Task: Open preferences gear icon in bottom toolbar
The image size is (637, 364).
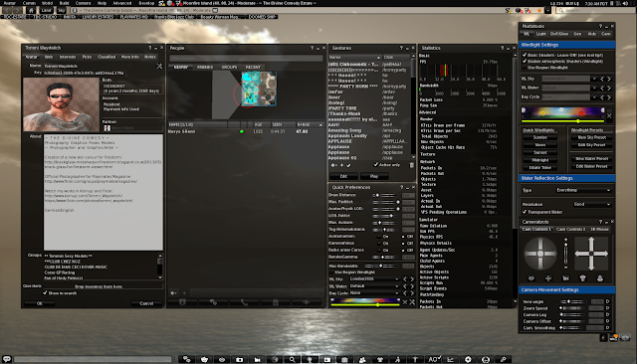Action: (x=468, y=359)
